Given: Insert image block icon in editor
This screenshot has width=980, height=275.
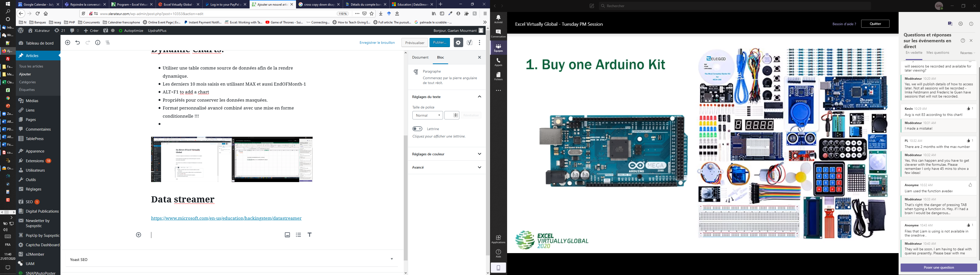Looking at the screenshot, I should (287, 235).
